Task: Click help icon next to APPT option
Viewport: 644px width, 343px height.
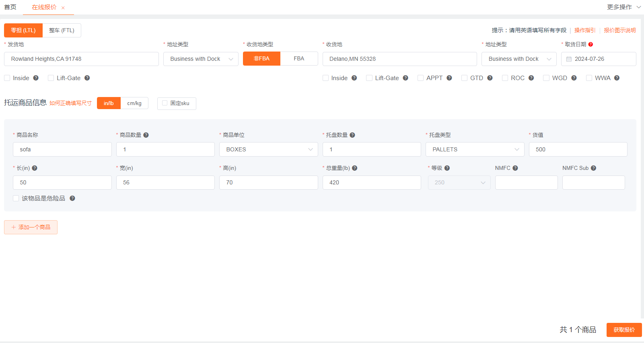Action: (x=449, y=78)
